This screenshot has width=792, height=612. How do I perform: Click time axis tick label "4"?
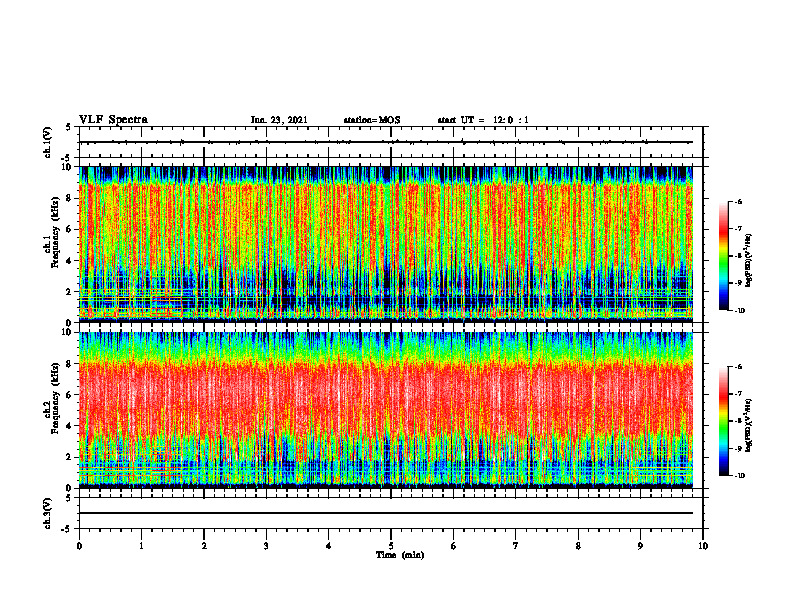329,546
